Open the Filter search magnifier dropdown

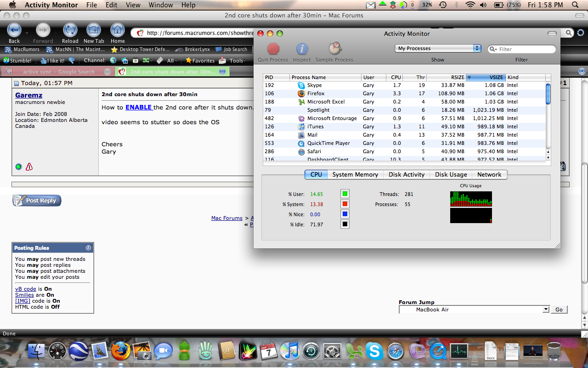pos(493,49)
